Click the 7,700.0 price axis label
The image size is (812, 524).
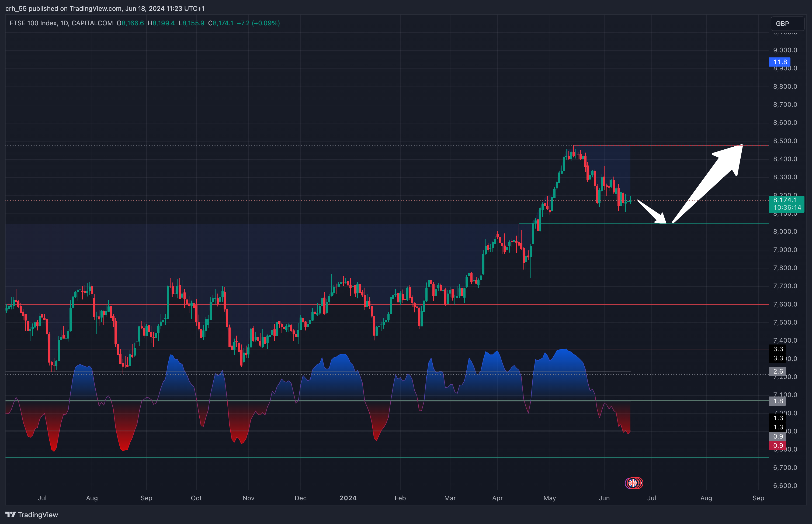(785, 286)
